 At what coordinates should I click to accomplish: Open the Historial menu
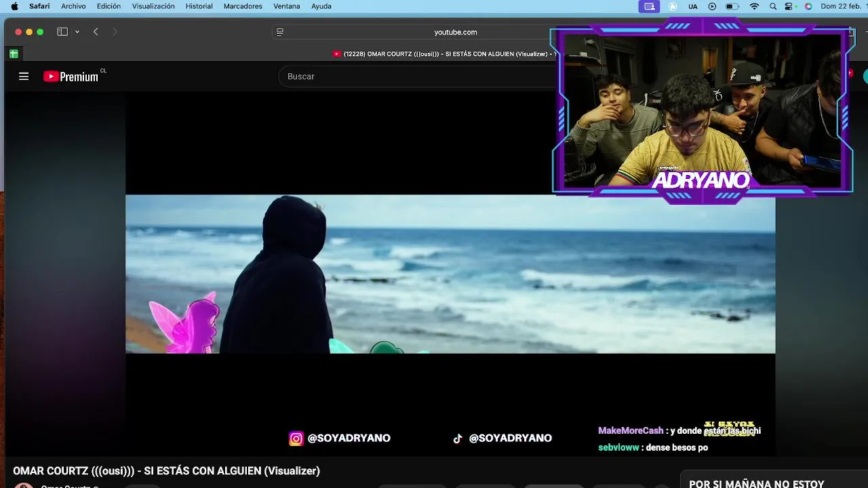199,6
